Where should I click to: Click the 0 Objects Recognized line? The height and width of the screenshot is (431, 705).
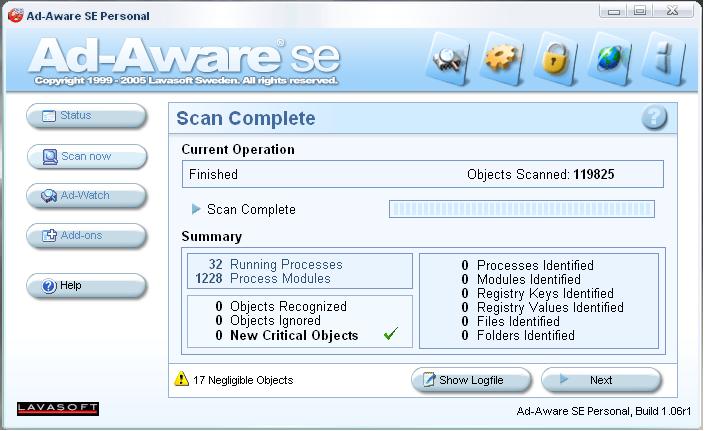point(281,307)
